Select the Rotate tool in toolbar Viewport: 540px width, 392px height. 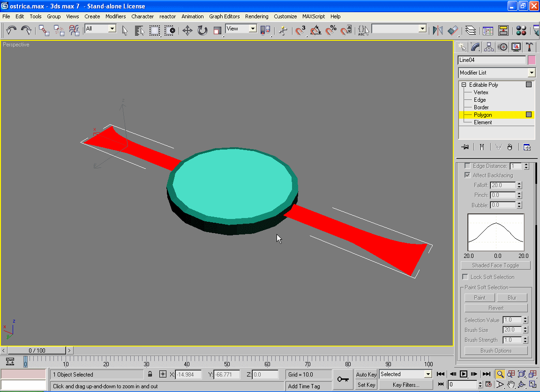(x=202, y=30)
